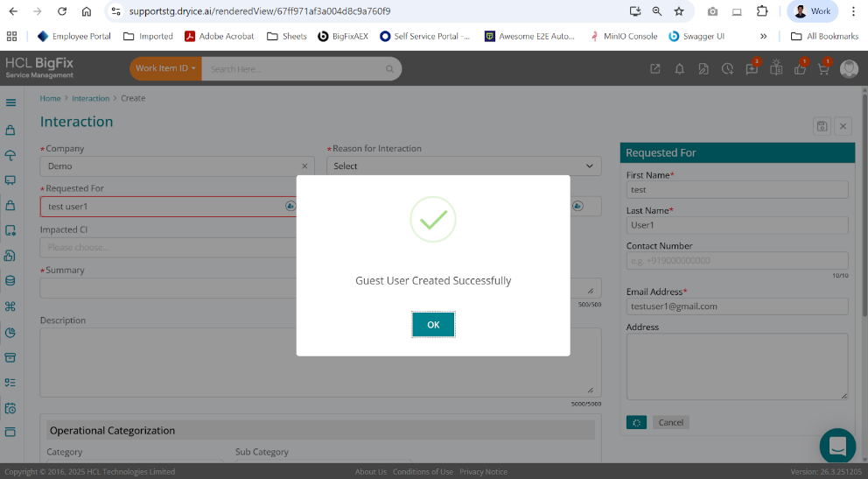868x479 pixels.
Task: Open the Impacted CI chooser
Action: 168,248
